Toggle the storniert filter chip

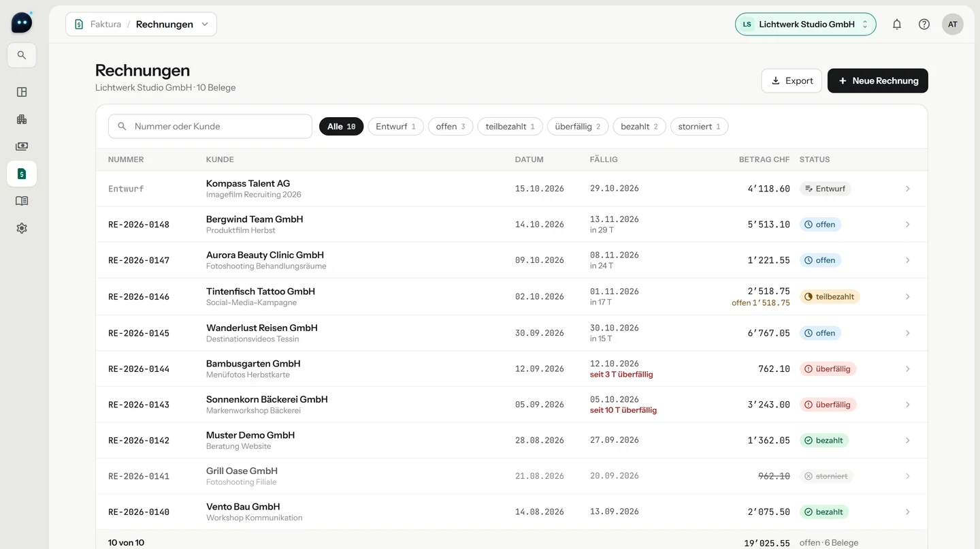(699, 127)
